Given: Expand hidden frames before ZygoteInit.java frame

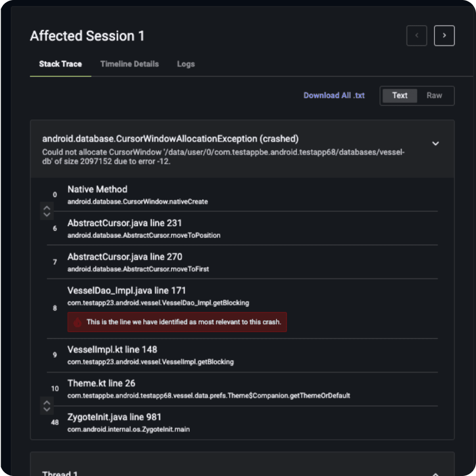Looking at the screenshot, I should pyautogui.click(x=46, y=405).
